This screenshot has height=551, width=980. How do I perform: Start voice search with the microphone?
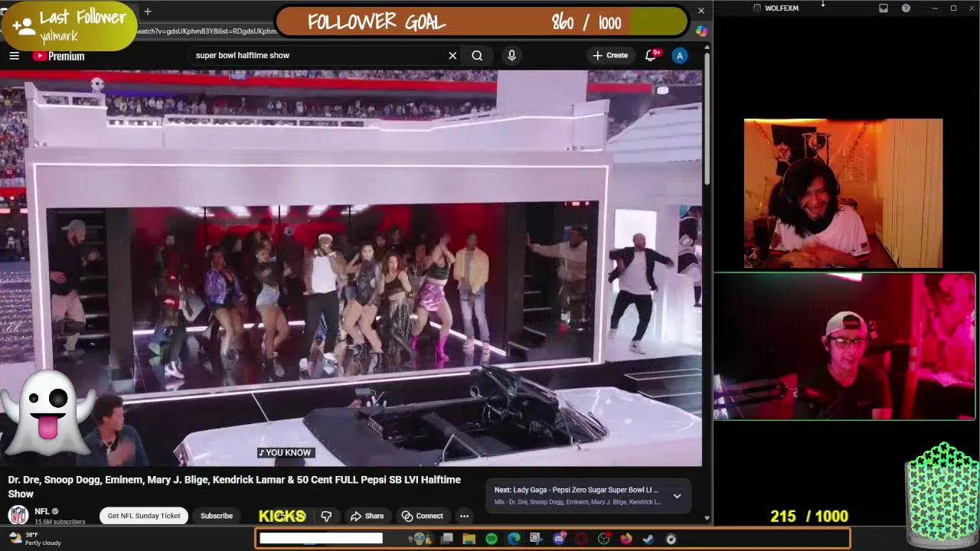[511, 55]
